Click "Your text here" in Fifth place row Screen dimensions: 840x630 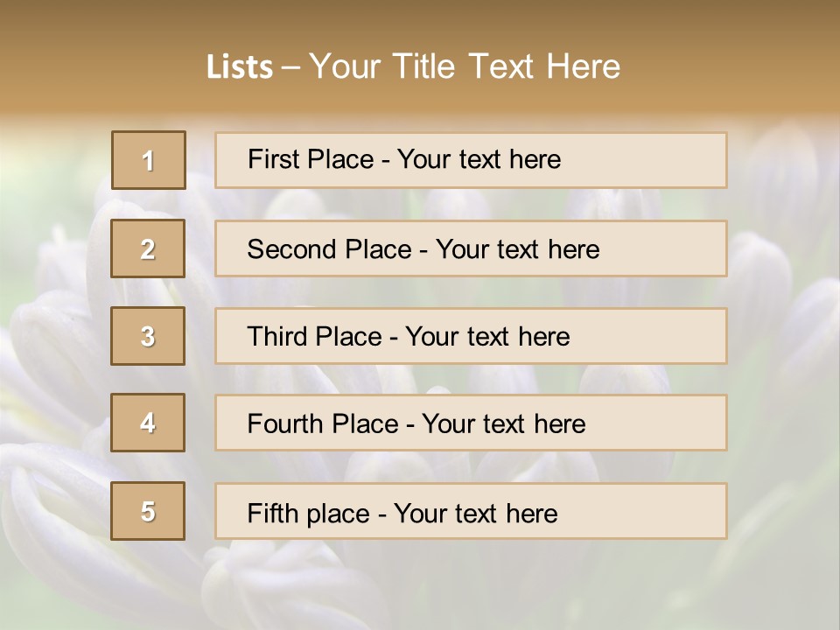pyautogui.click(x=475, y=513)
